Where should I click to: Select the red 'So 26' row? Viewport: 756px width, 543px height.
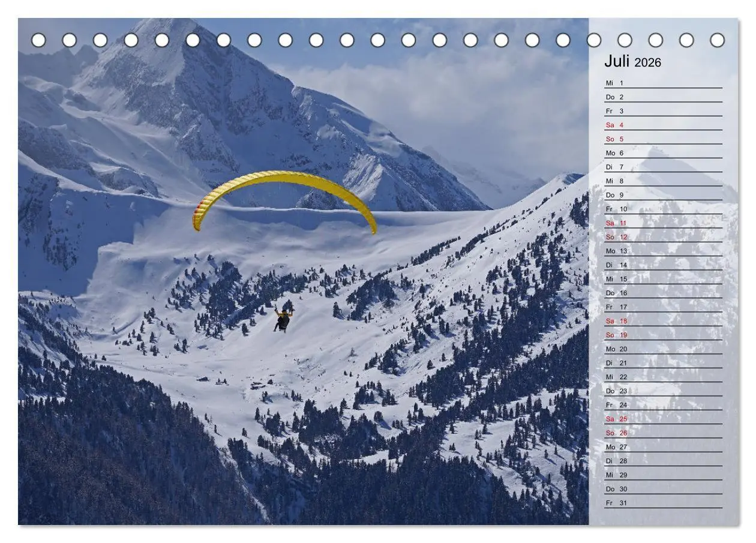click(x=663, y=433)
